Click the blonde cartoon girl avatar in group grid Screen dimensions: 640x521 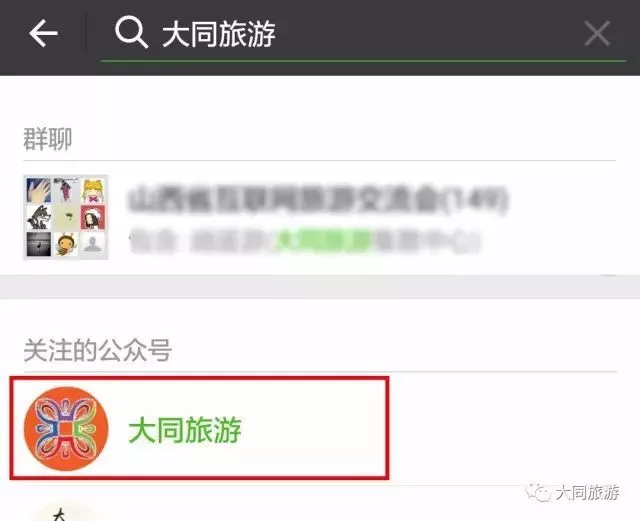[93, 191]
